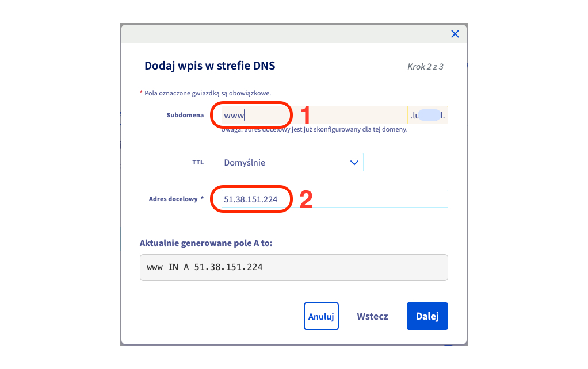Click the Adres docelowy IP address field
Image resolution: width=588 pixels, height=369 pixels.
(x=334, y=199)
